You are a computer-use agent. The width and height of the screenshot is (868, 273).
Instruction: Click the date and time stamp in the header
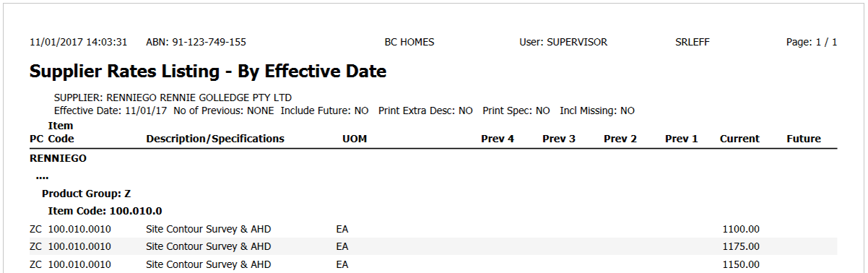79,42
